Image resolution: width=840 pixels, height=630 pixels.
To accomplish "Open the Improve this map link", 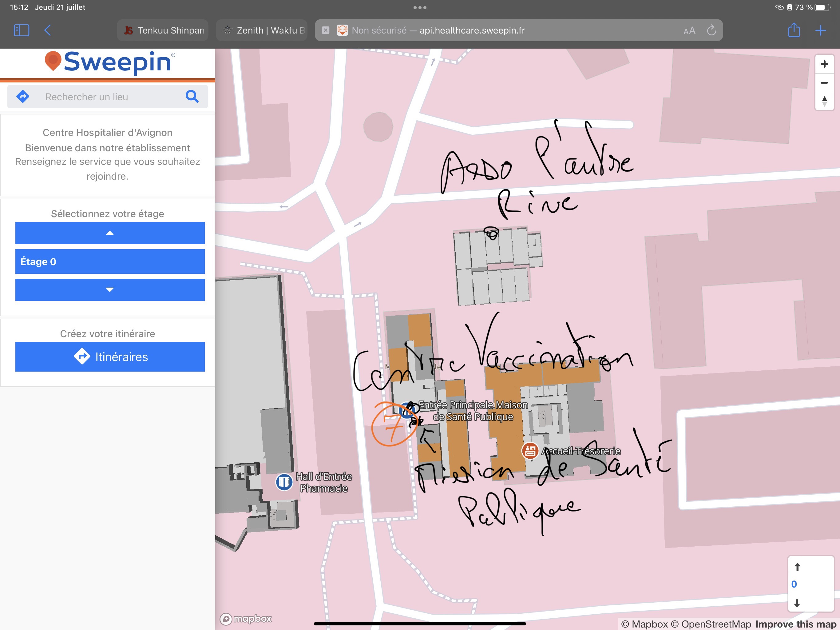I will [x=795, y=624].
